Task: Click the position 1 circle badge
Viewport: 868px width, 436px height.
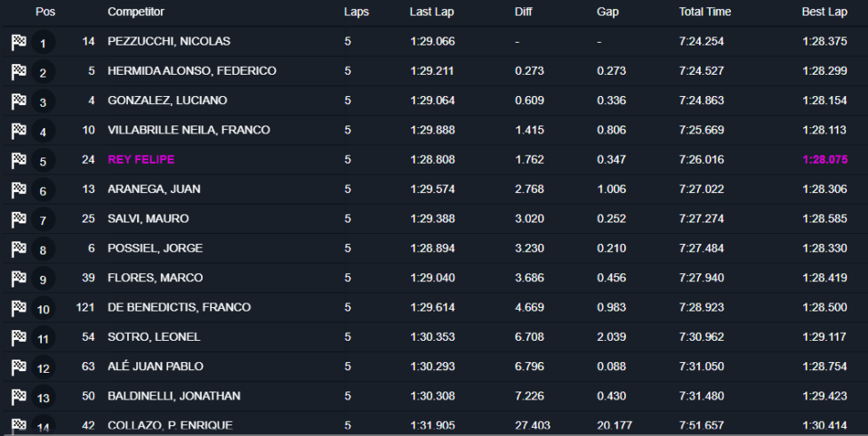Action: coord(43,43)
